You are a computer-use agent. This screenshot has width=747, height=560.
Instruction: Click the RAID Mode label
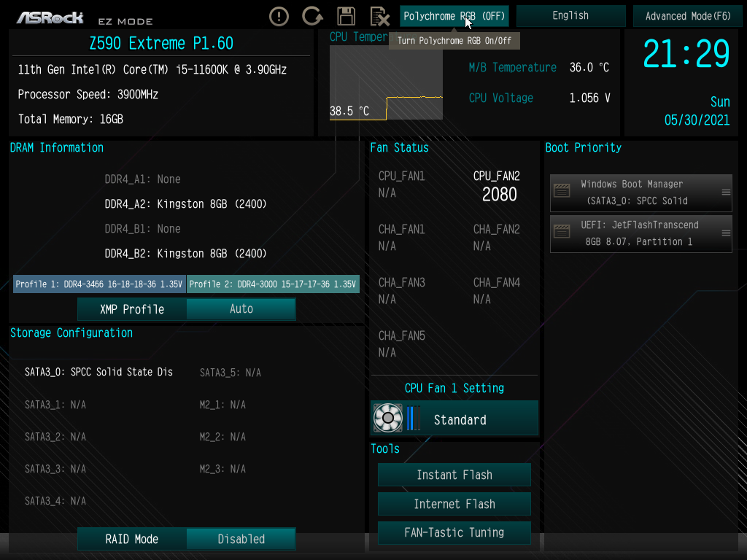coord(132,539)
